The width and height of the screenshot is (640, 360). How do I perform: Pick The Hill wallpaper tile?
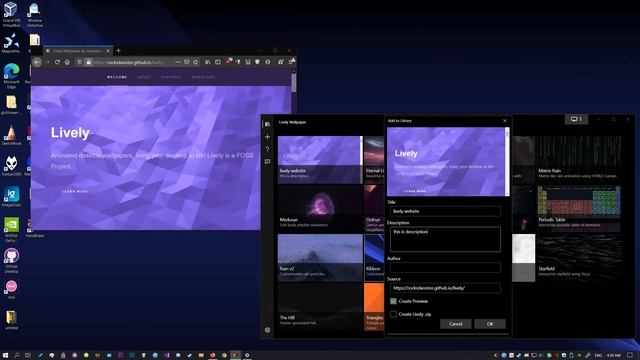coord(320,307)
